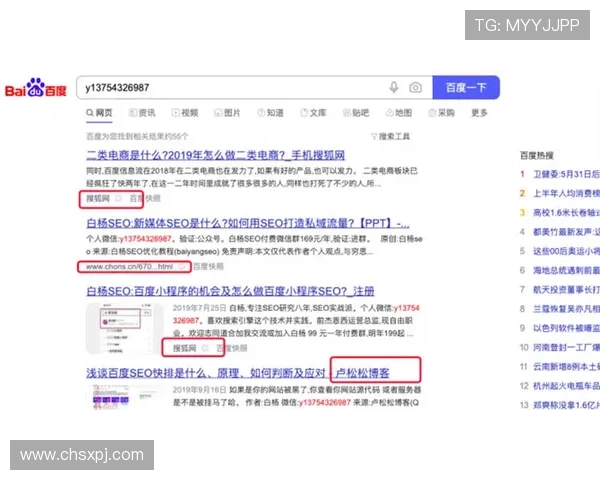Click www.chons.cn/670...html source link
The width and height of the screenshot is (600, 480).
coord(129,266)
